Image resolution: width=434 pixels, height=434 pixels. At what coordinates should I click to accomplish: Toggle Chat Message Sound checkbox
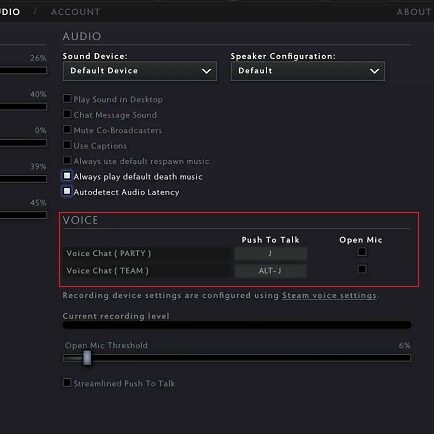67,114
